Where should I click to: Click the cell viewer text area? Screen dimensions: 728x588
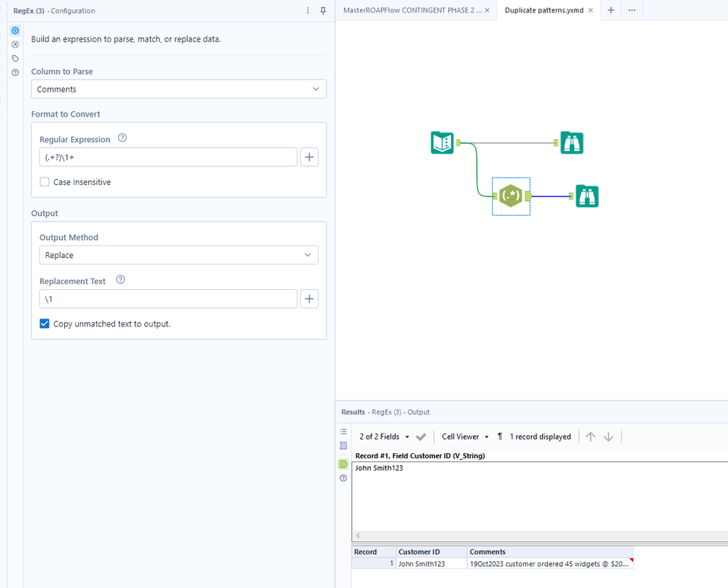tap(540, 497)
